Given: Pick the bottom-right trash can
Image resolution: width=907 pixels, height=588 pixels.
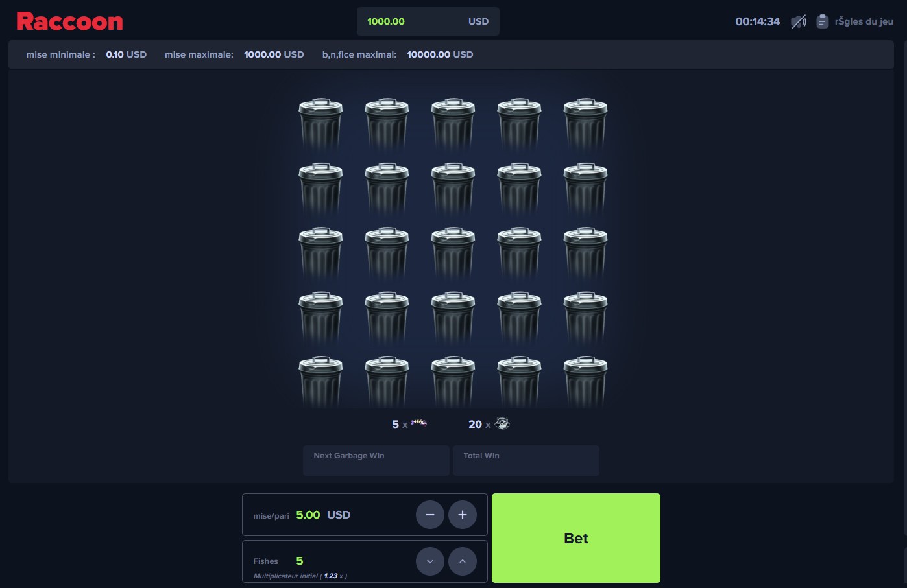Looking at the screenshot, I should (x=585, y=381).
